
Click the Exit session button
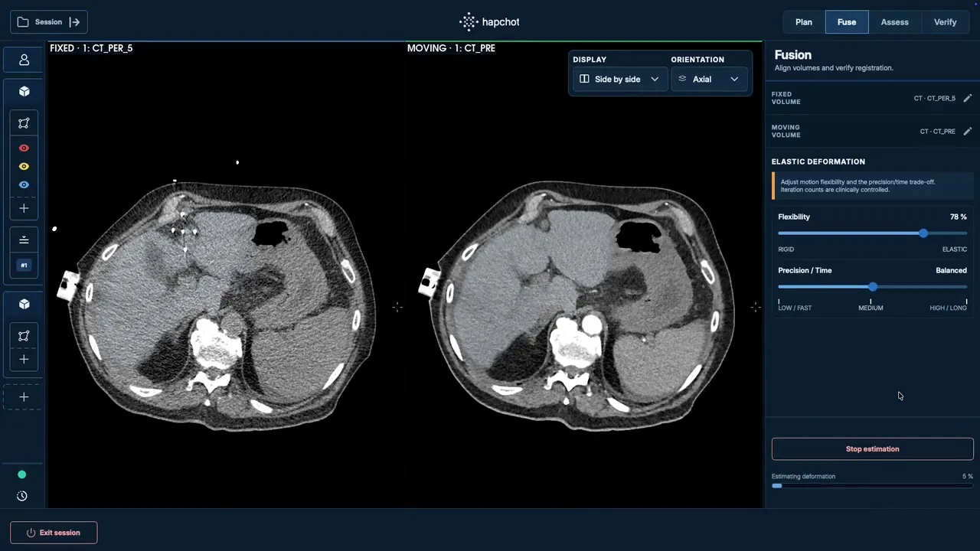(x=54, y=533)
